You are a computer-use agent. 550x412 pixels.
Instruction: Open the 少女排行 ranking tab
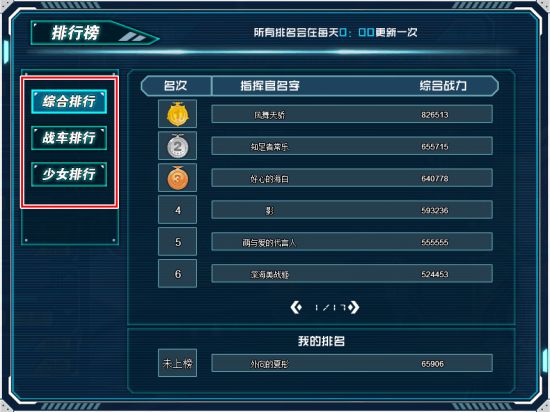coord(69,174)
